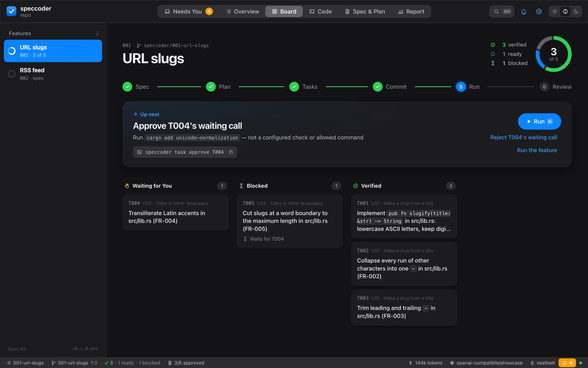Click the blue Run button
The image size is (588, 368).
point(539,121)
